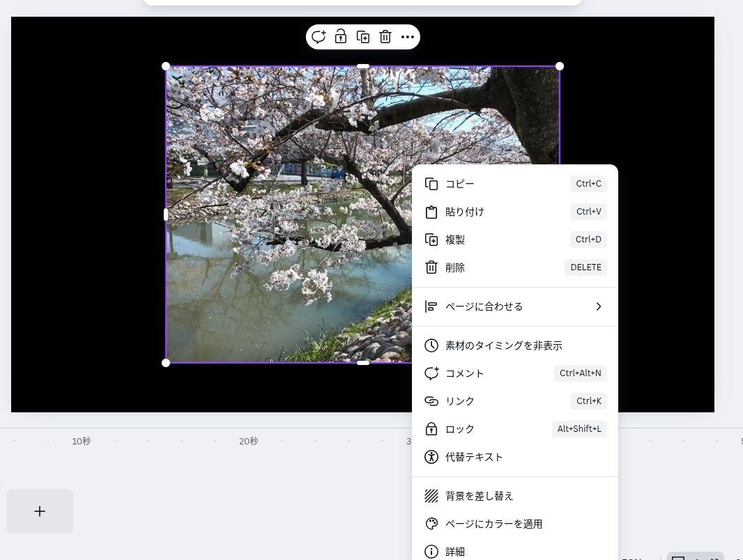Select 複製 from the context menu
Viewport: 743px width, 560px height.
[x=455, y=240]
